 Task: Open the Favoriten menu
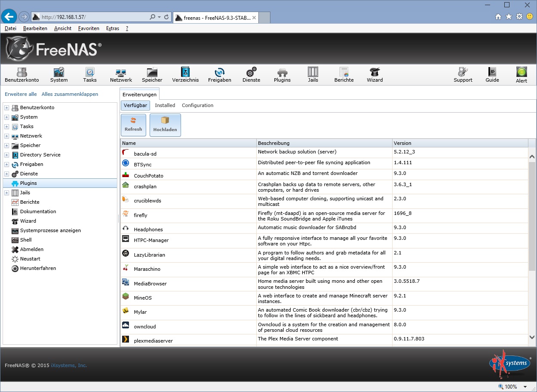click(89, 28)
